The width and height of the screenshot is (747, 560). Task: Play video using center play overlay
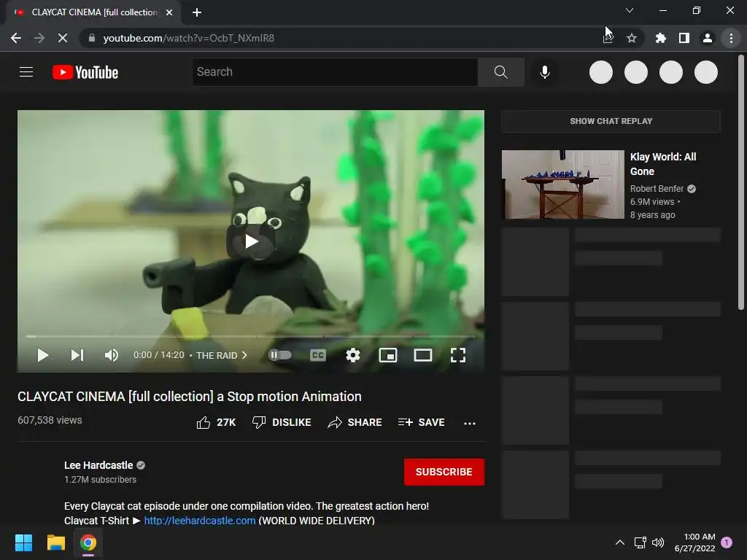point(251,241)
